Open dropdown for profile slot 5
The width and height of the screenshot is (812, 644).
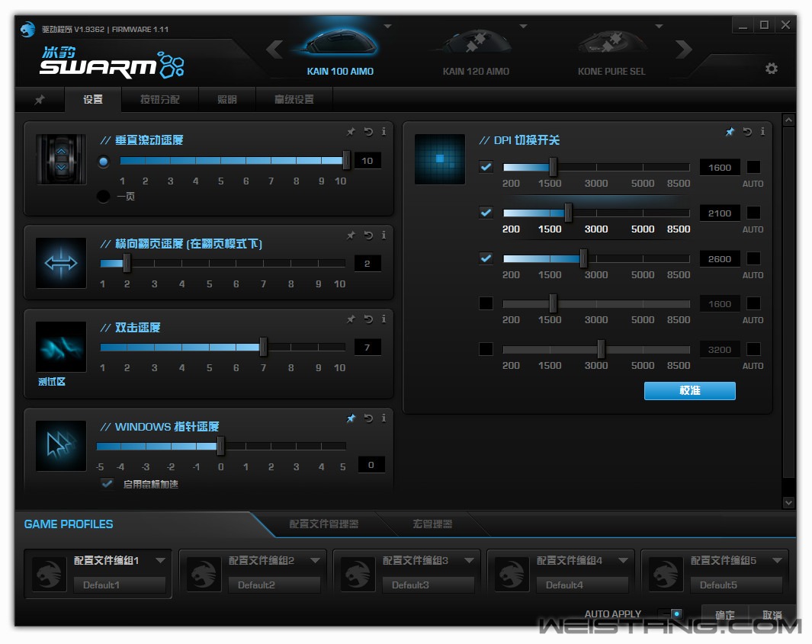pos(777,560)
